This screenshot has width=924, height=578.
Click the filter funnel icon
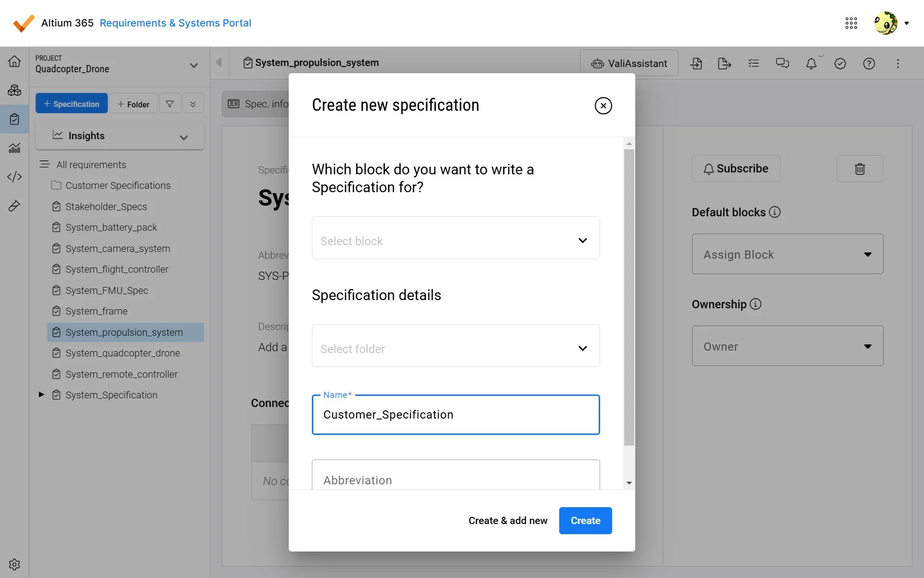point(170,104)
